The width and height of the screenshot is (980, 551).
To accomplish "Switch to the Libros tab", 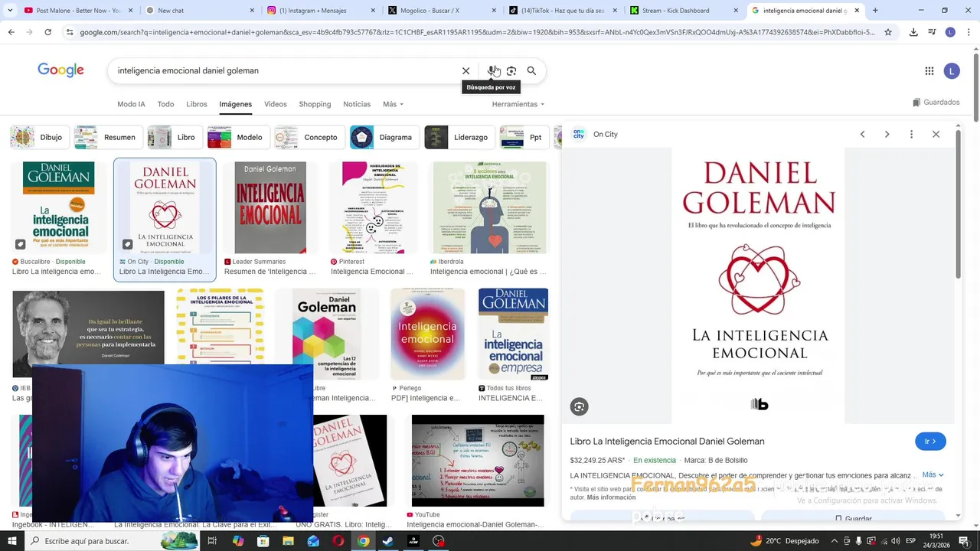I will point(197,104).
